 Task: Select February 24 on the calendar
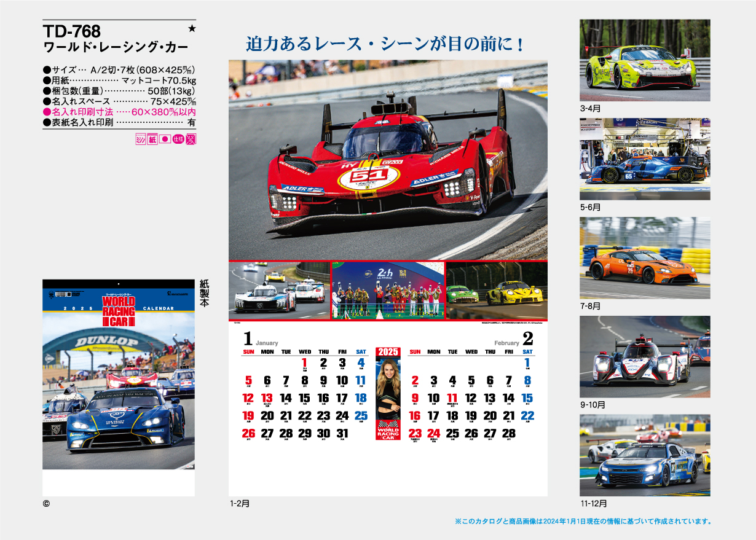[434, 434]
